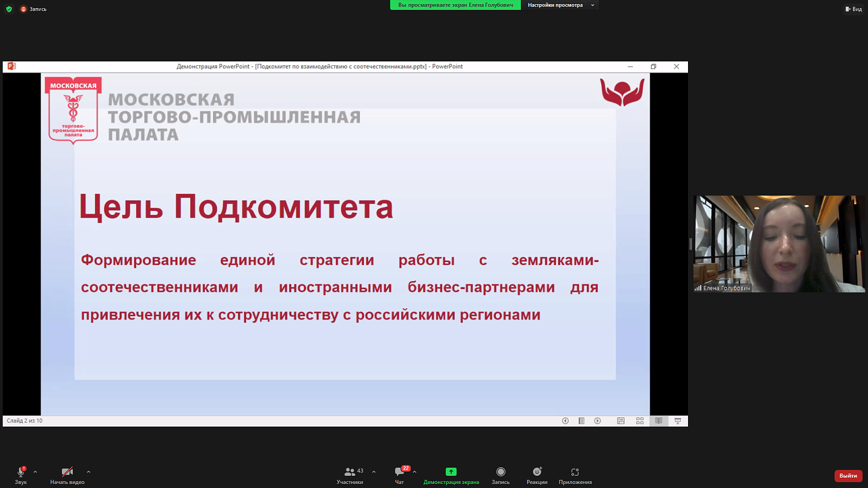This screenshot has height=488, width=868.
Task: Open speaker notes via the Notes icon
Action: tap(582, 420)
